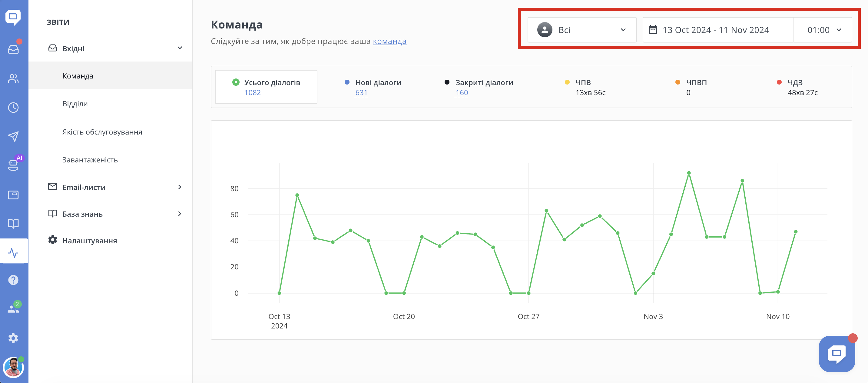Open the Всі operator dropdown

(x=581, y=30)
